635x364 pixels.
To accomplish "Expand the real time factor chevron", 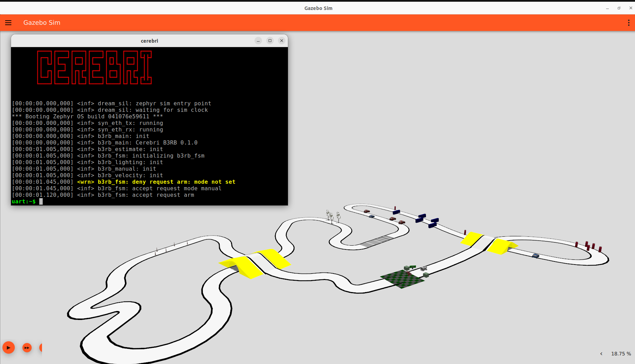I will click(x=601, y=354).
